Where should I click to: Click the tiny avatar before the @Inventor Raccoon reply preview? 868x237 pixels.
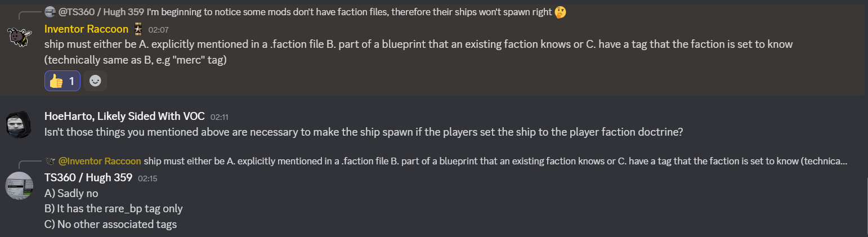[x=50, y=162]
